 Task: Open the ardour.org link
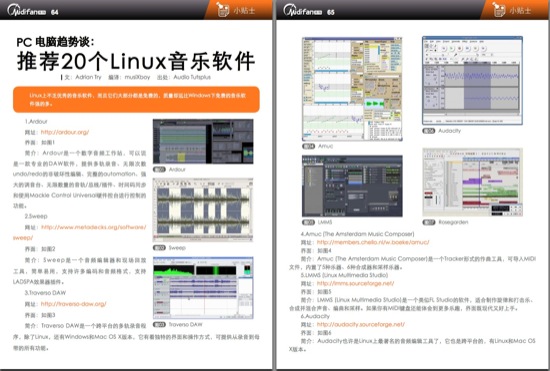pyautogui.click(x=65, y=132)
